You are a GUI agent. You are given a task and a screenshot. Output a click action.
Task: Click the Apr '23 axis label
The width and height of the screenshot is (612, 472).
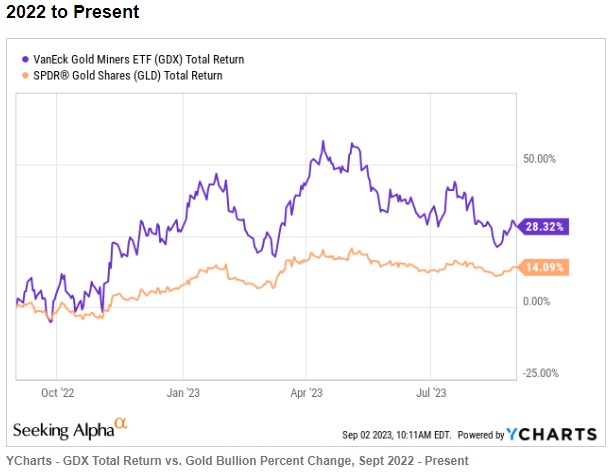coord(306,393)
